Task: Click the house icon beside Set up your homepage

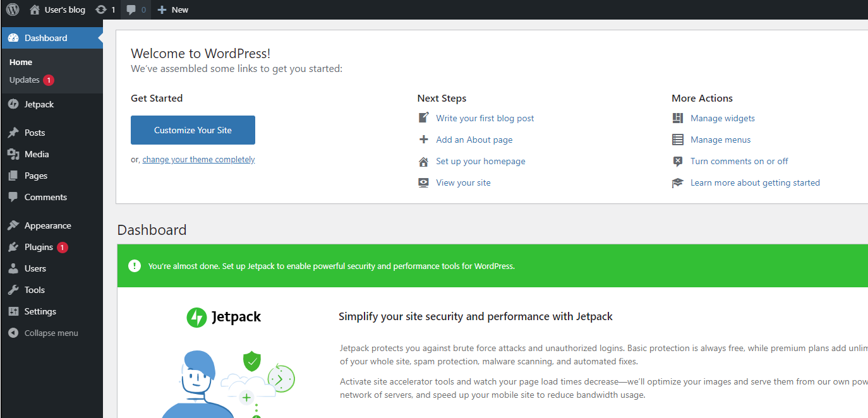Action: pos(424,161)
